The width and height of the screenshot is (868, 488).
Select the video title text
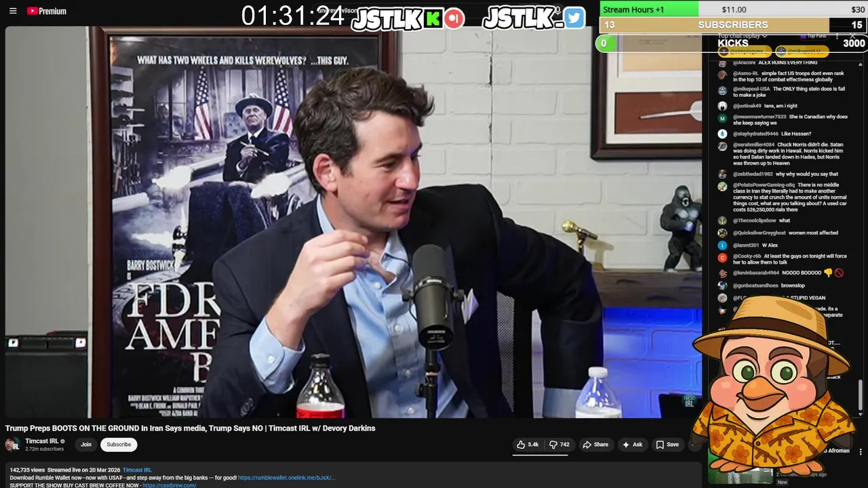point(190,428)
